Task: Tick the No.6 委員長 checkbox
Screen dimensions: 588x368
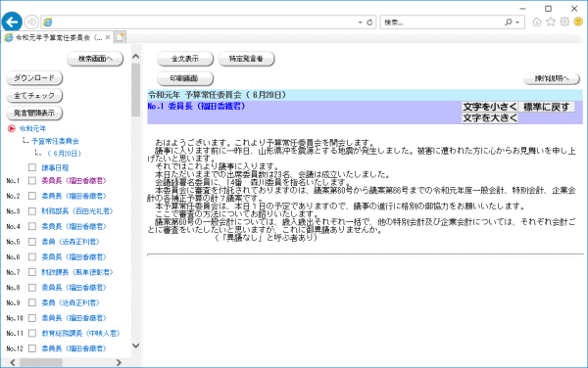Action: coord(32,256)
